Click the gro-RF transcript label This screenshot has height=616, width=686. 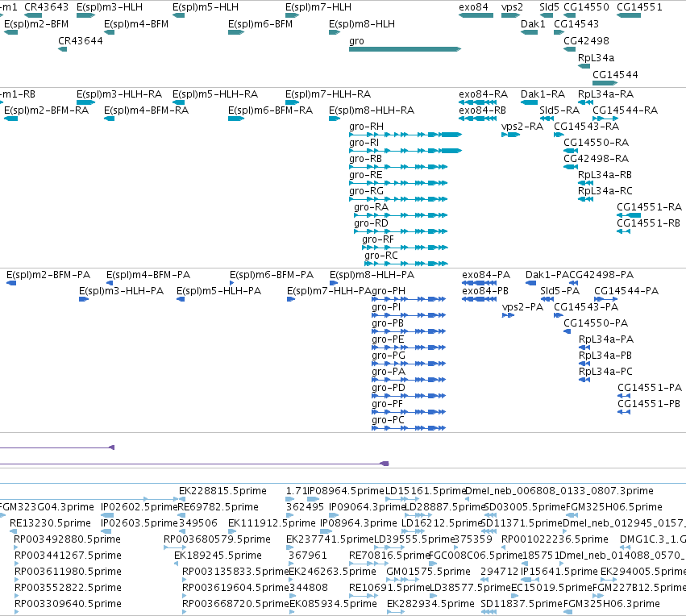pyautogui.click(x=378, y=239)
